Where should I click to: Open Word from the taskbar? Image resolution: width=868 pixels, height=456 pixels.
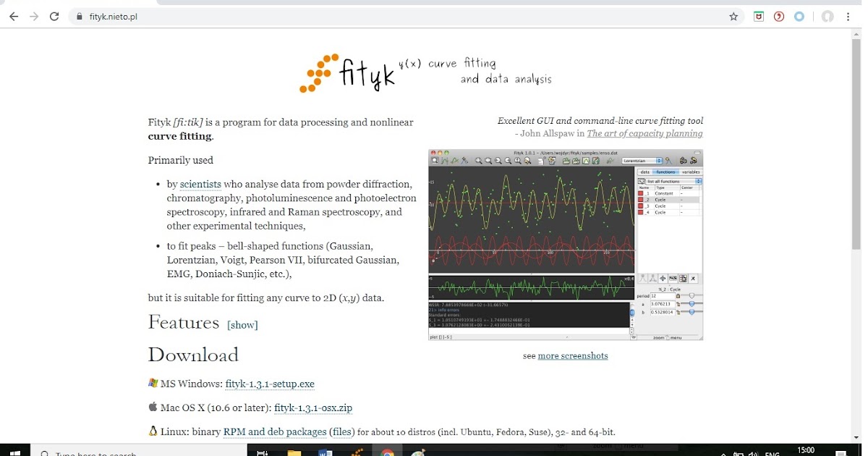[x=325, y=452]
